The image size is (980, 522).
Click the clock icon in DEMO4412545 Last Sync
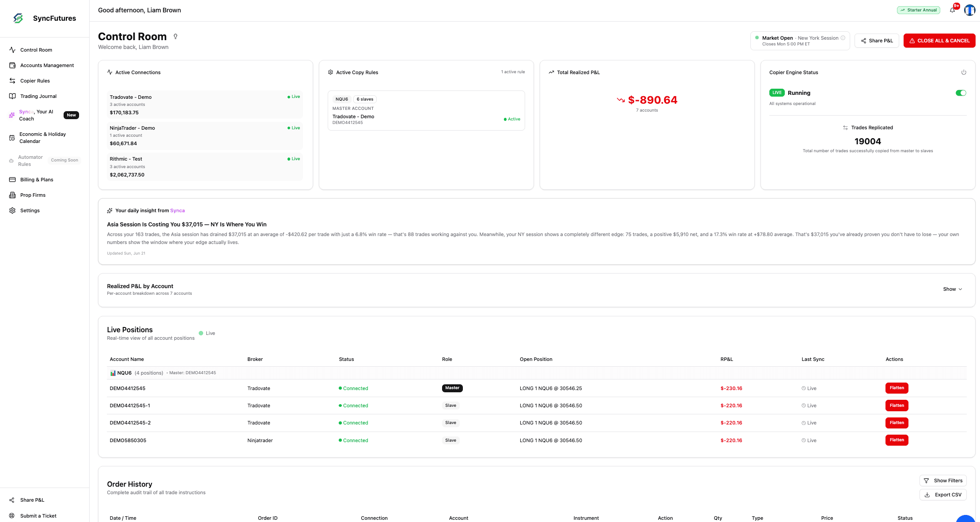(804, 388)
